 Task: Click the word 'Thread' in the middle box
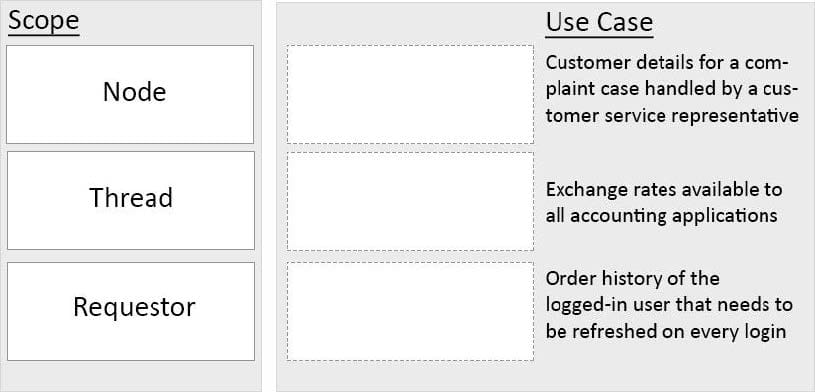coord(131,198)
